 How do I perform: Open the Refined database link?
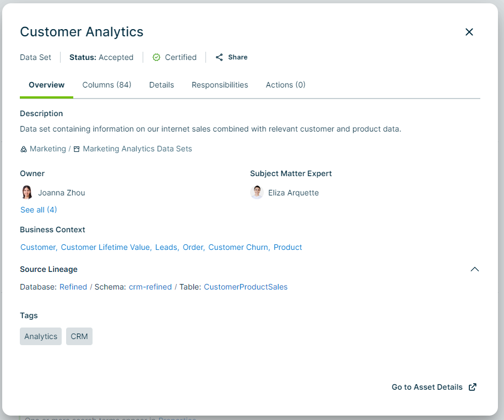pyautogui.click(x=73, y=287)
